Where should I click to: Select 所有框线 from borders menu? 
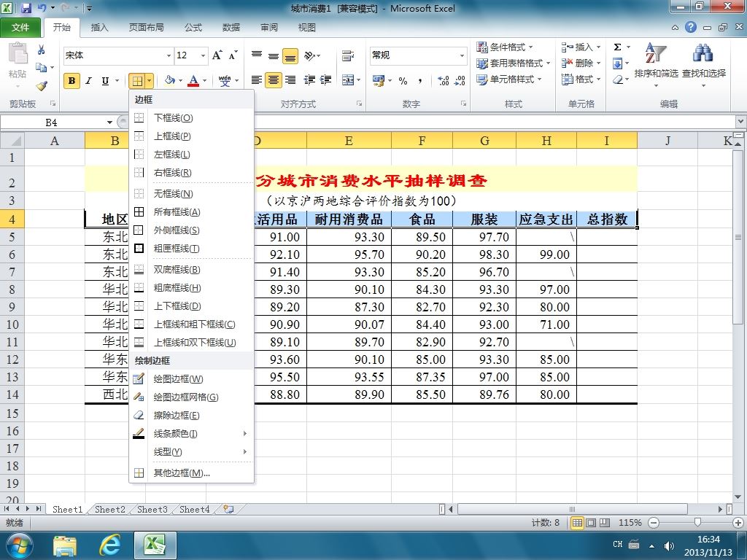[191, 212]
